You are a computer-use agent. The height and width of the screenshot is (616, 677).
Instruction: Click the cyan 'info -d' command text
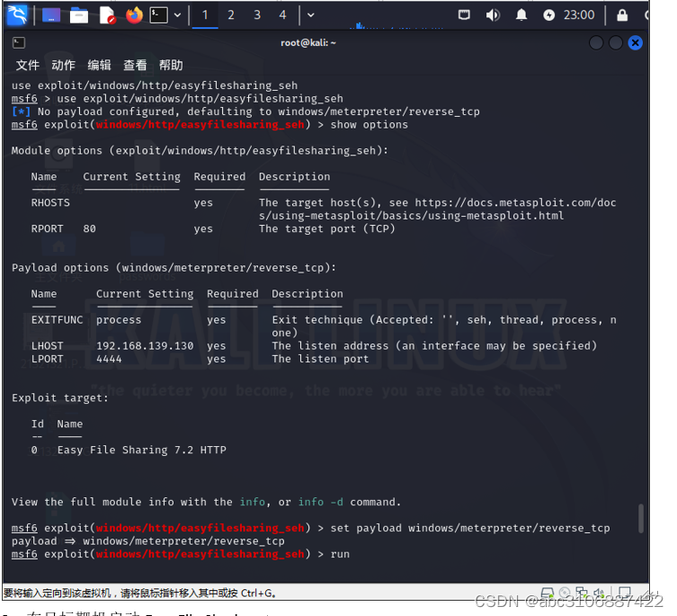coord(321,502)
